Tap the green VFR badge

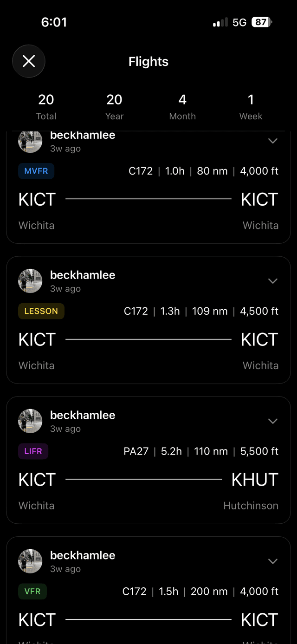(32, 592)
